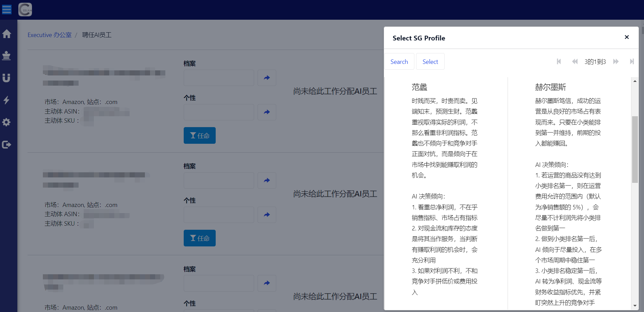Click the share arrow beside the first 档案 field
644x312 pixels.
(x=267, y=78)
